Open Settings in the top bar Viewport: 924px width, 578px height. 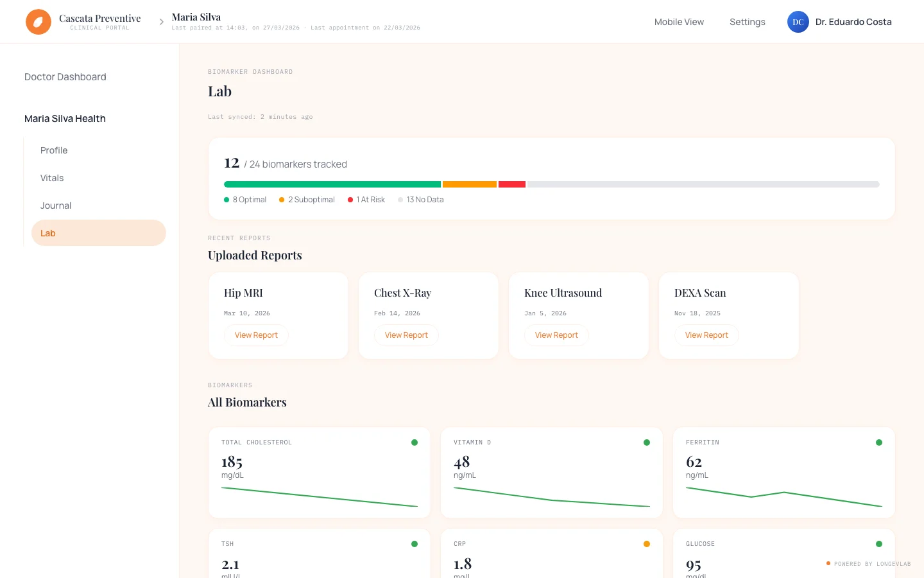(x=748, y=22)
